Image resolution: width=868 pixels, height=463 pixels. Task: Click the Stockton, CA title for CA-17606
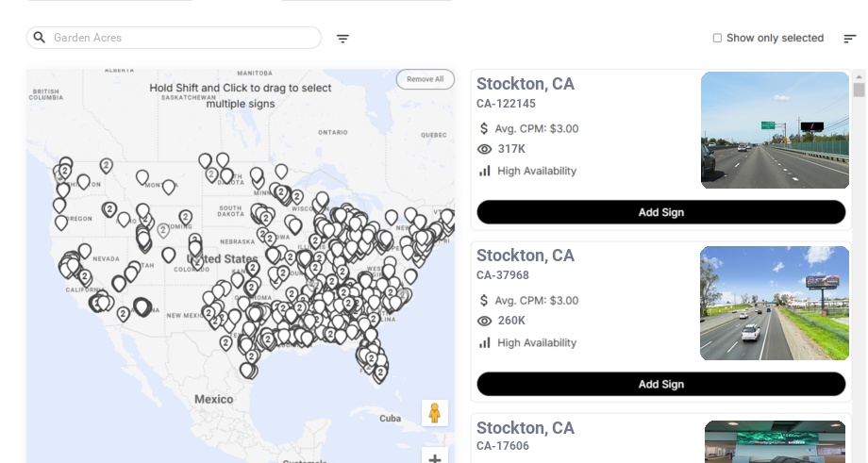click(x=526, y=428)
